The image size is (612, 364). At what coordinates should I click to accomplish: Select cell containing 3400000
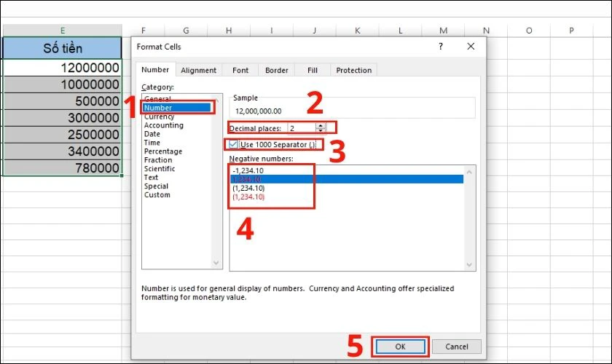point(63,151)
